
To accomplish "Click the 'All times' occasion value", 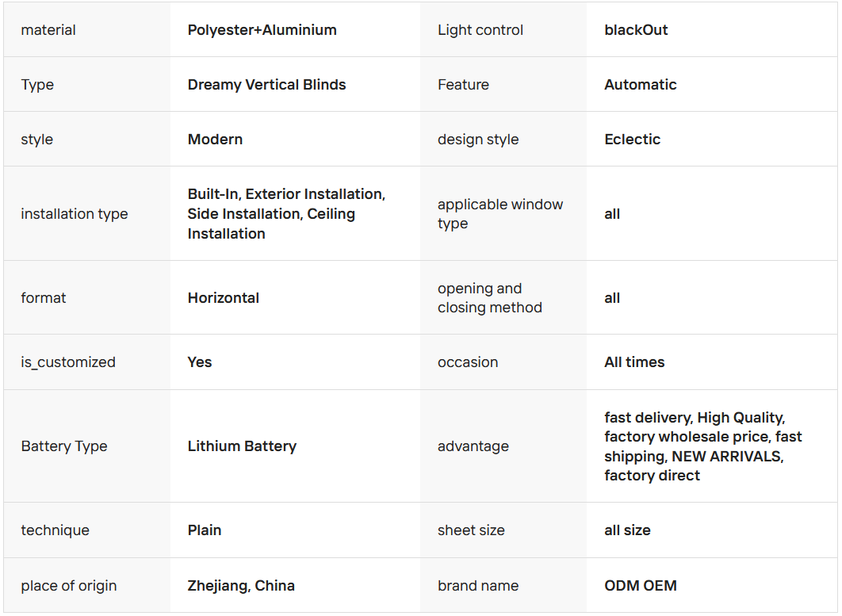I will (634, 362).
